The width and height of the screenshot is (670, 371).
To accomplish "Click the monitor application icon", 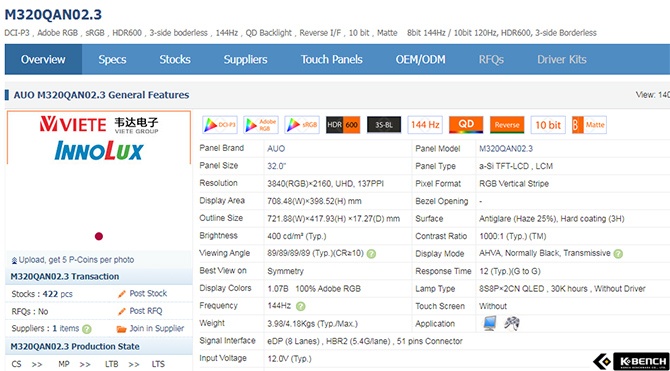I will (x=490, y=324).
